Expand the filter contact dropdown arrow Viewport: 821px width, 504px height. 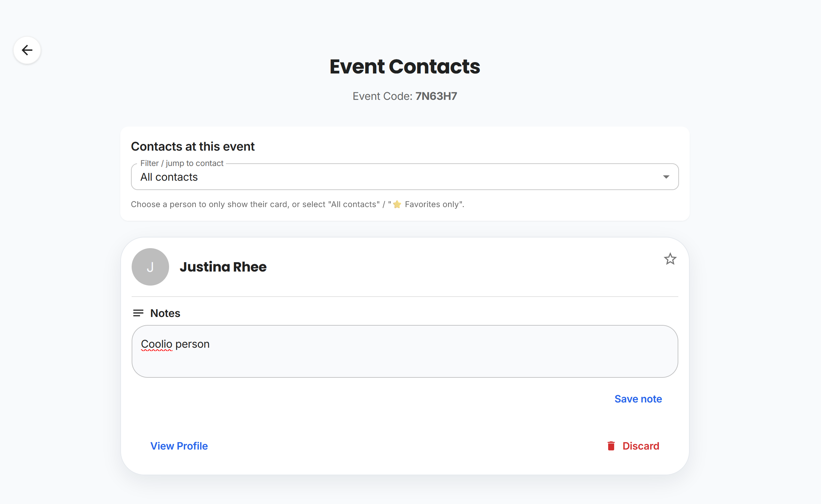coord(666,177)
